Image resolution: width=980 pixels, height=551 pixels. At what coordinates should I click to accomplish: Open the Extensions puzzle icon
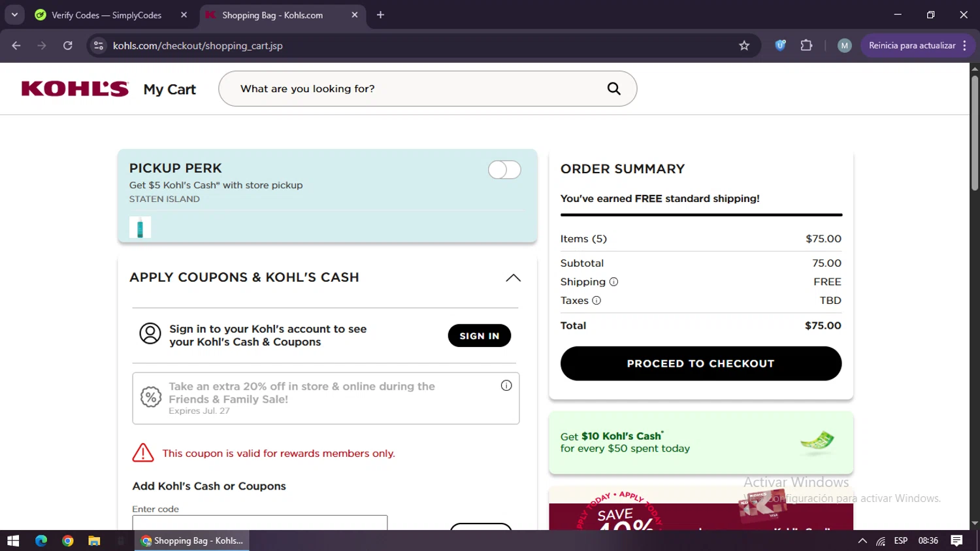click(x=806, y=46)
